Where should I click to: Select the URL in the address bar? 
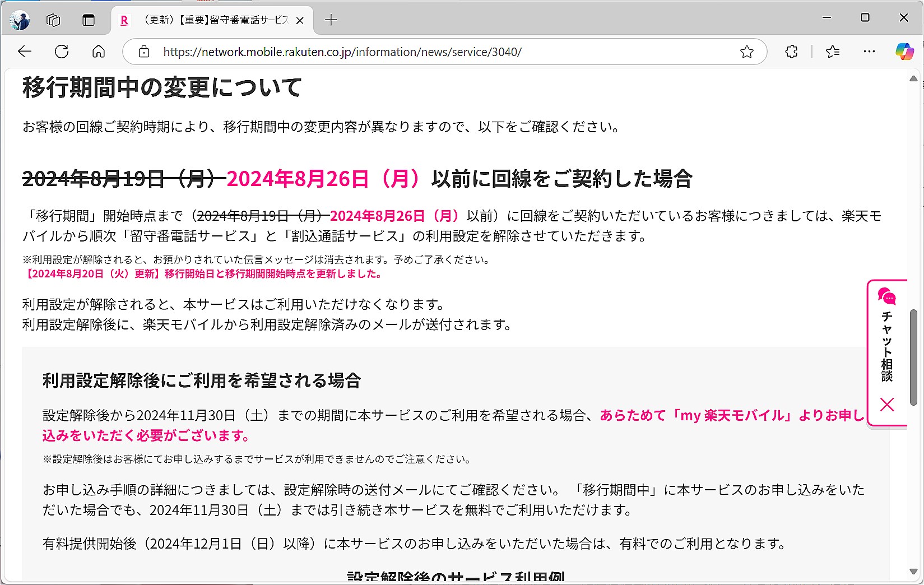pos(342,52)
